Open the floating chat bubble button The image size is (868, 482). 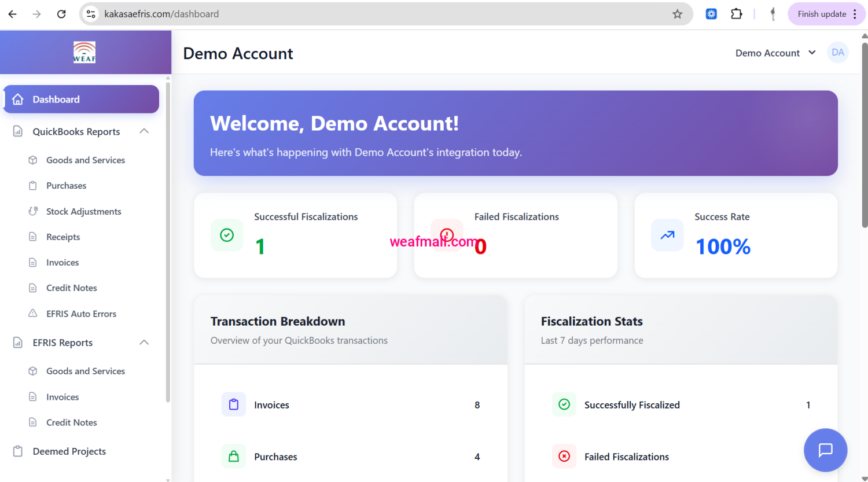coord(825,450)
